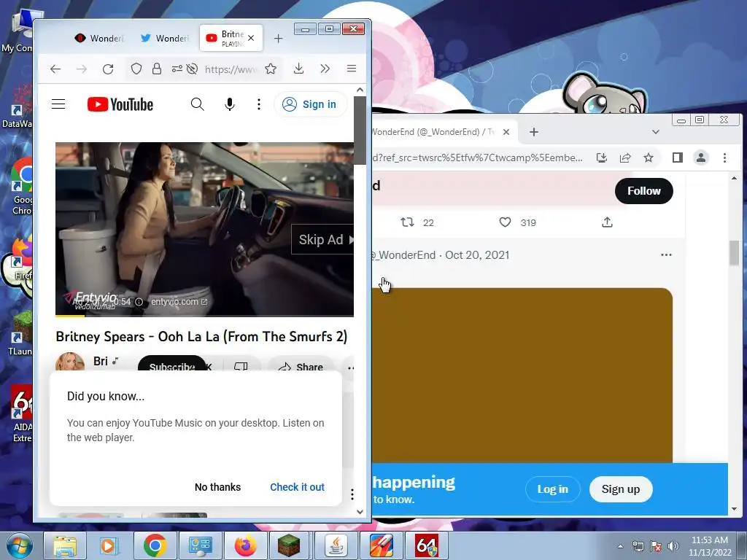Share the YouTube video

301,366
